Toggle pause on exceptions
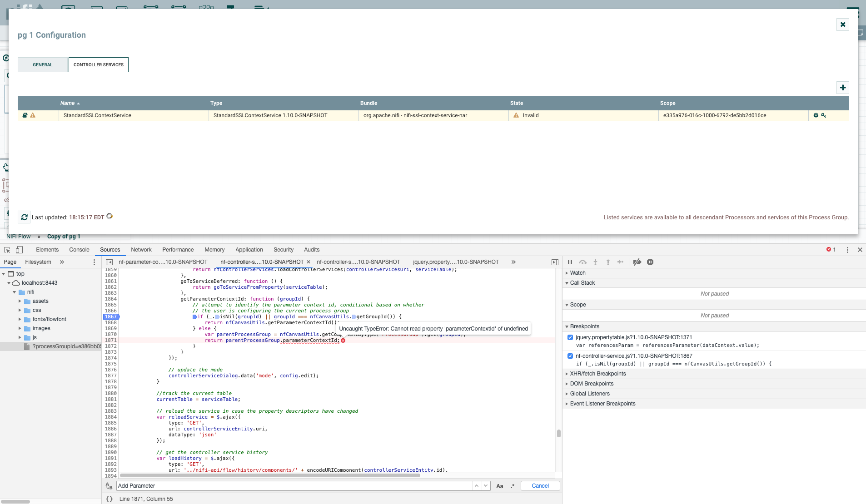Viewport: 866px width, 504px height. click(650, 262)
